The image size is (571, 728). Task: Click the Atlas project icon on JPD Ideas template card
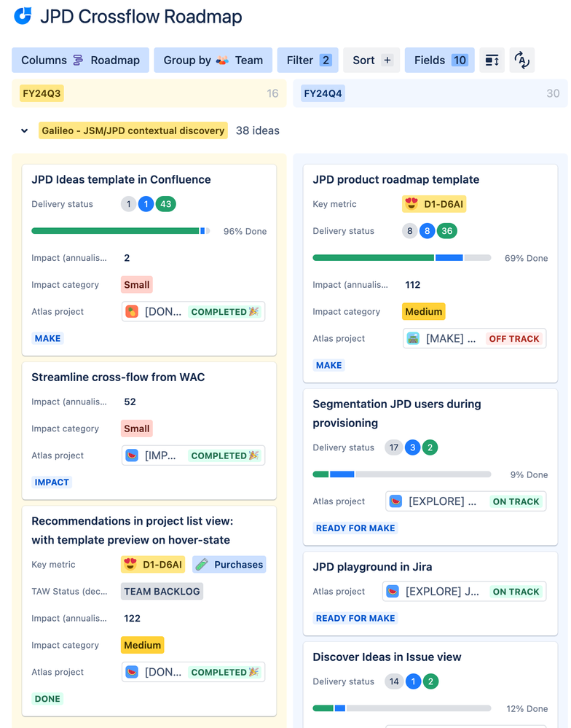[132, 312]
